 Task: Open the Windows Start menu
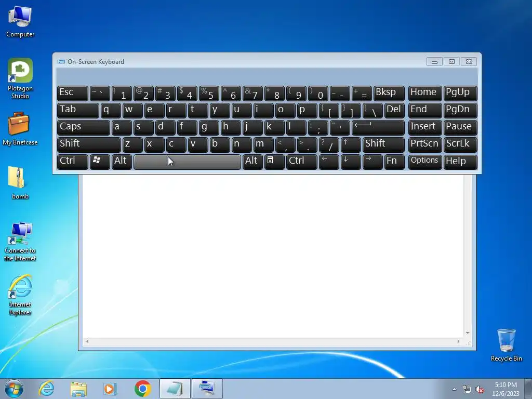click(14, 389)
